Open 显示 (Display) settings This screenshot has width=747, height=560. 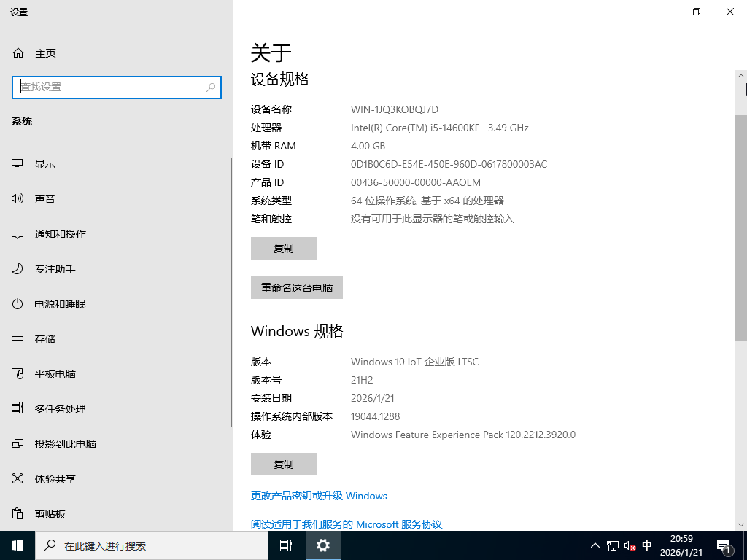pyautogui.click(x=45, y=163)
